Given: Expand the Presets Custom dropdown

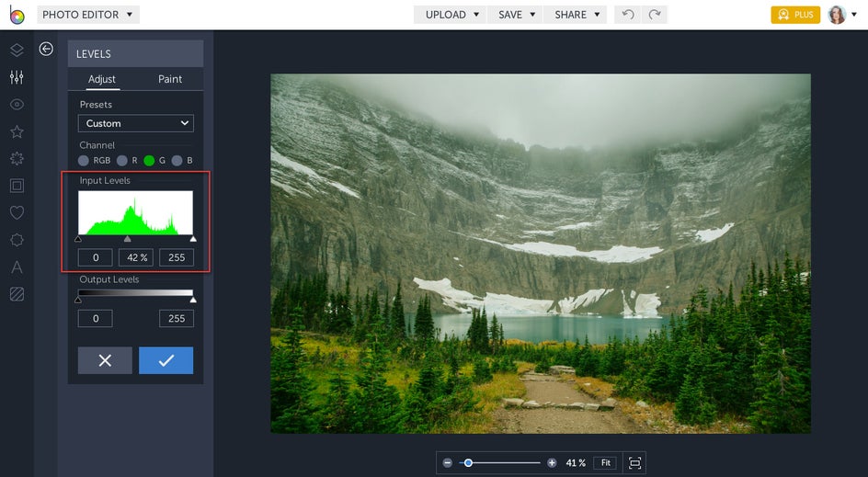Looking at the screenshot, I should [136, 123].
